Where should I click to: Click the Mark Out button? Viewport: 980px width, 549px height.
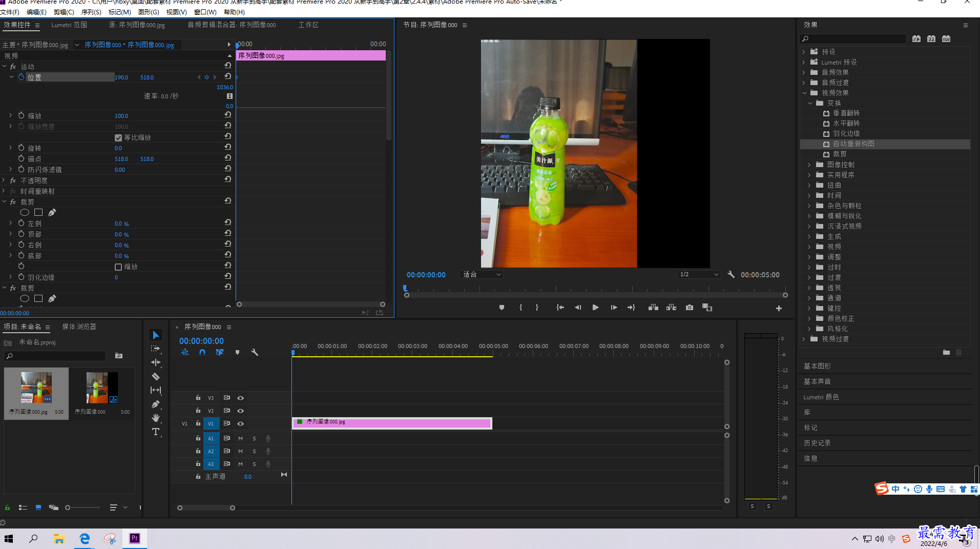(x=537, y=308)
